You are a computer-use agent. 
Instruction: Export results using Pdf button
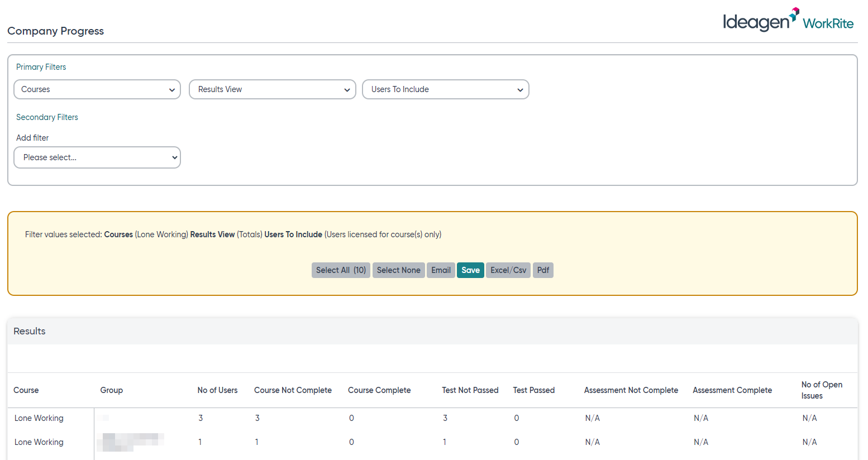tap(543, 270)
